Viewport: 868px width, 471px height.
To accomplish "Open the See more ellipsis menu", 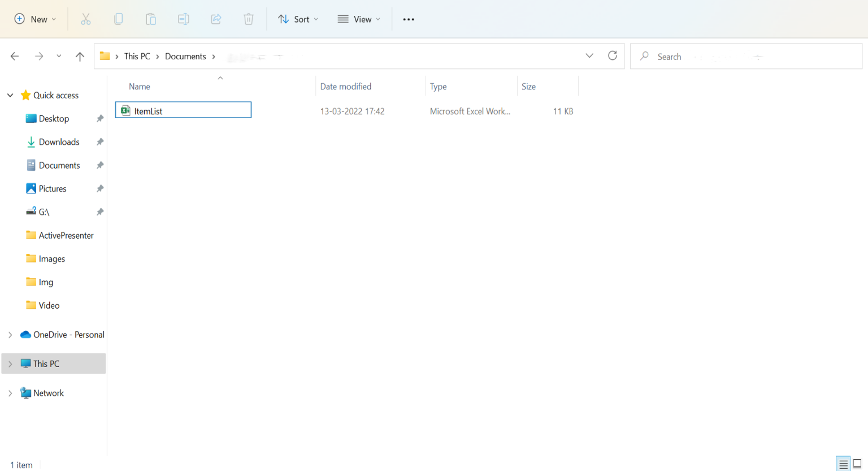I will coord(409,19).
